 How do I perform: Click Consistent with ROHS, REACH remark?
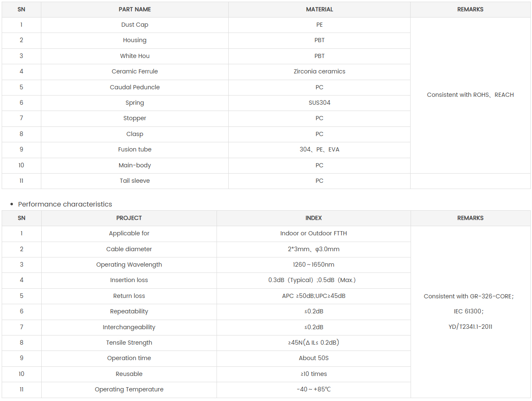(470, 95)
